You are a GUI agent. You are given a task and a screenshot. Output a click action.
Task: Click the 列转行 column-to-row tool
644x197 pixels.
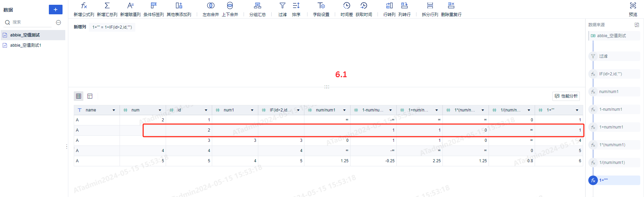click(x=405, y=9)
